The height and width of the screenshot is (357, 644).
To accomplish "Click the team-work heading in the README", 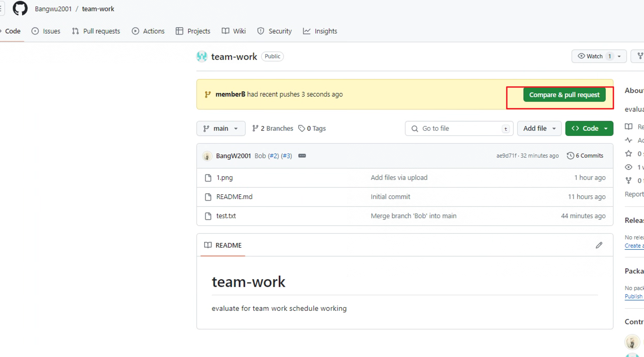I will pos(248,282).
